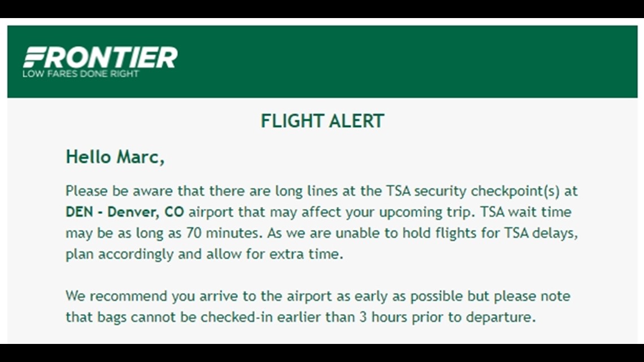This screenshot has width=644, height=362.
Task: Click the word 'airport' after Denver, CO
Action: pos(211,212)
